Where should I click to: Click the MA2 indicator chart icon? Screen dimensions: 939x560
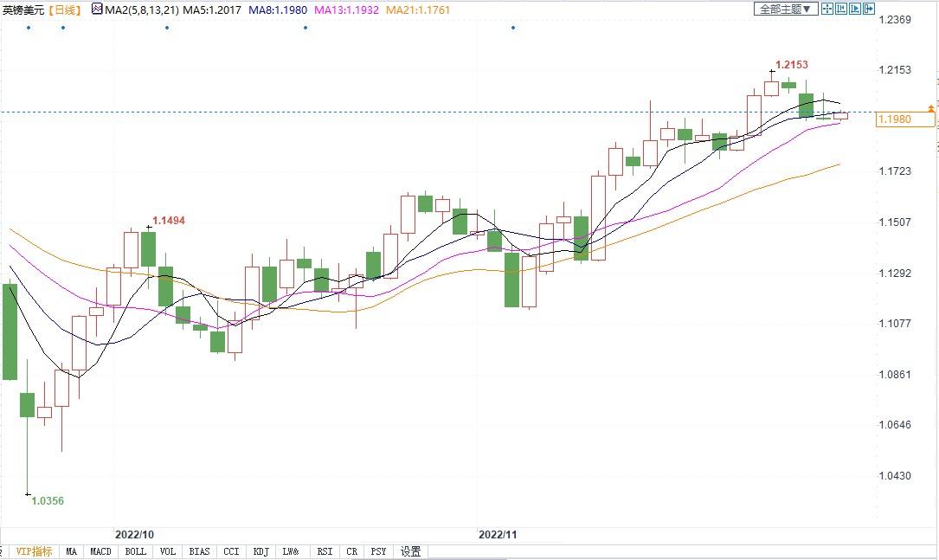pyautogui.click(x=97, y=10)
